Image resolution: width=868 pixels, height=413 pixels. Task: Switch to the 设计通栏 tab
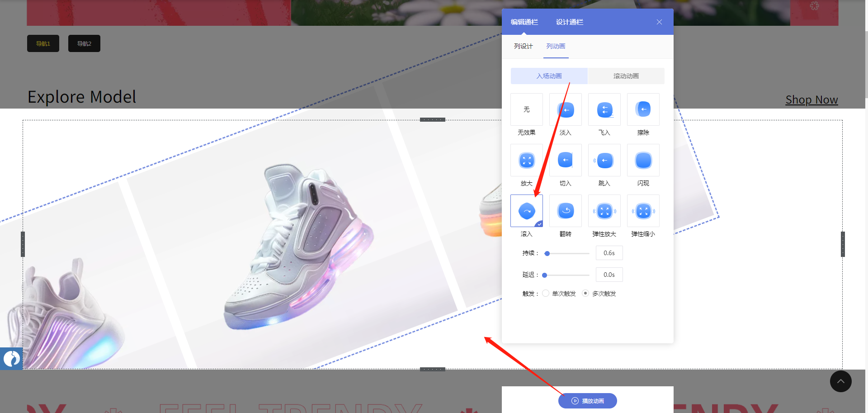tap(570, 22)
